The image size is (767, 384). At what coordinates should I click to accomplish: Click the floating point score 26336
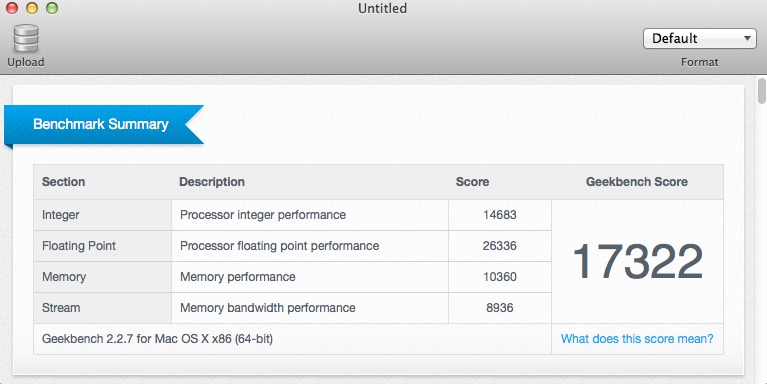(499, 246)
